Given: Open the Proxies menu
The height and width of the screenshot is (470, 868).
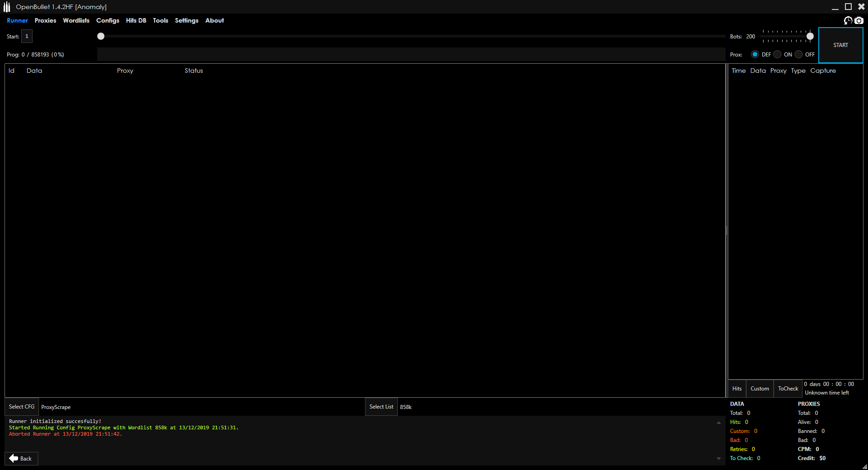Looking at the screenshot, I should 45,20.
